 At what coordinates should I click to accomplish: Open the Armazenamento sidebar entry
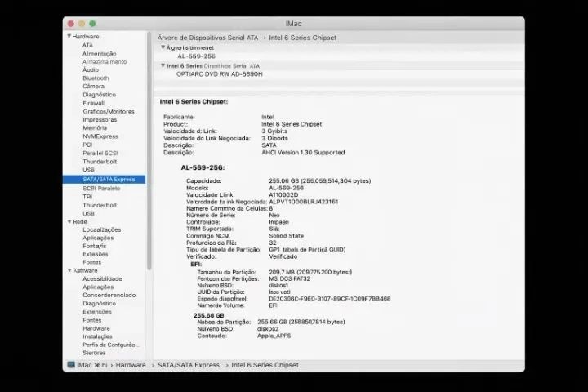105,61
